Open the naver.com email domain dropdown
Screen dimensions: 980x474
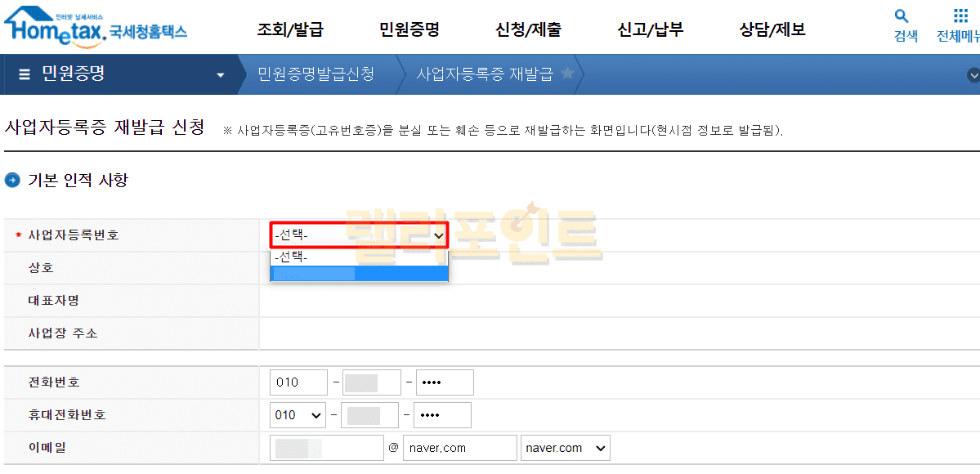pos(565,448)
